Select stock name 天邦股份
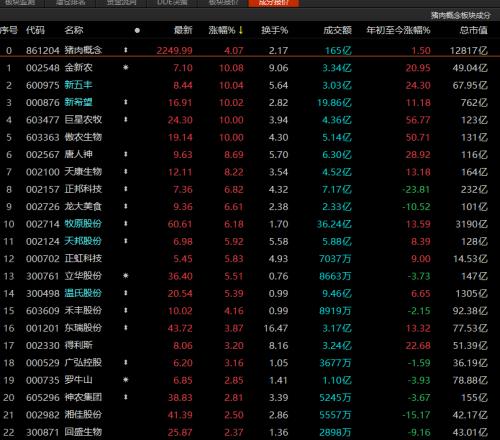The width and height of the screenshot is (500, 440). [83, 241]
